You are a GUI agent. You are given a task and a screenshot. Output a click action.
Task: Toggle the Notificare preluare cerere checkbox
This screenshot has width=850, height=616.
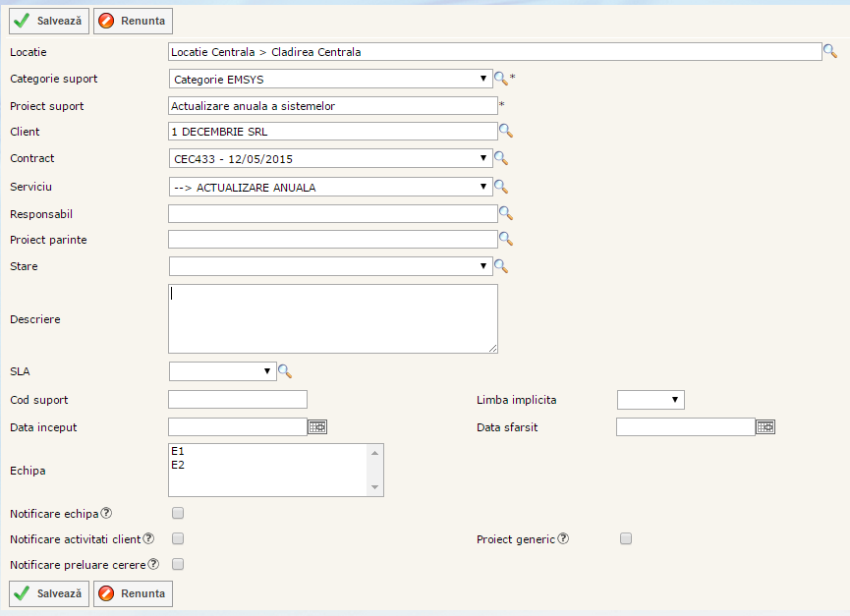pos(178,564)
